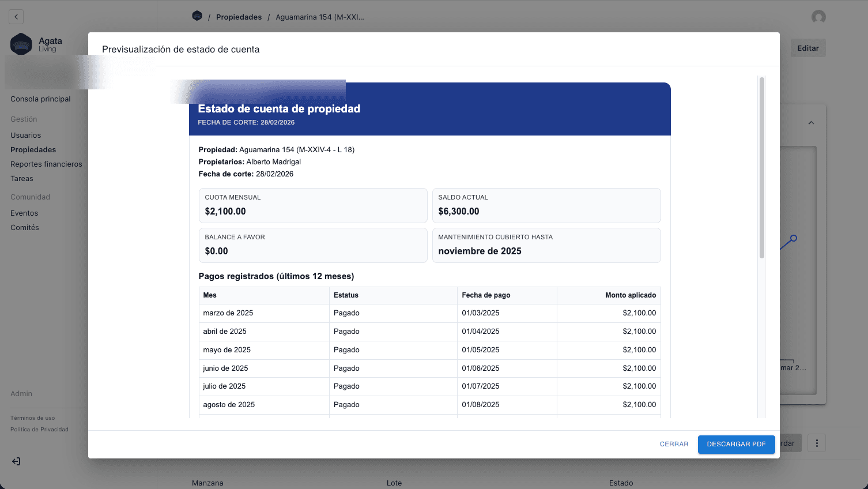Open Consola principal in sidebar

pos(40,99)
